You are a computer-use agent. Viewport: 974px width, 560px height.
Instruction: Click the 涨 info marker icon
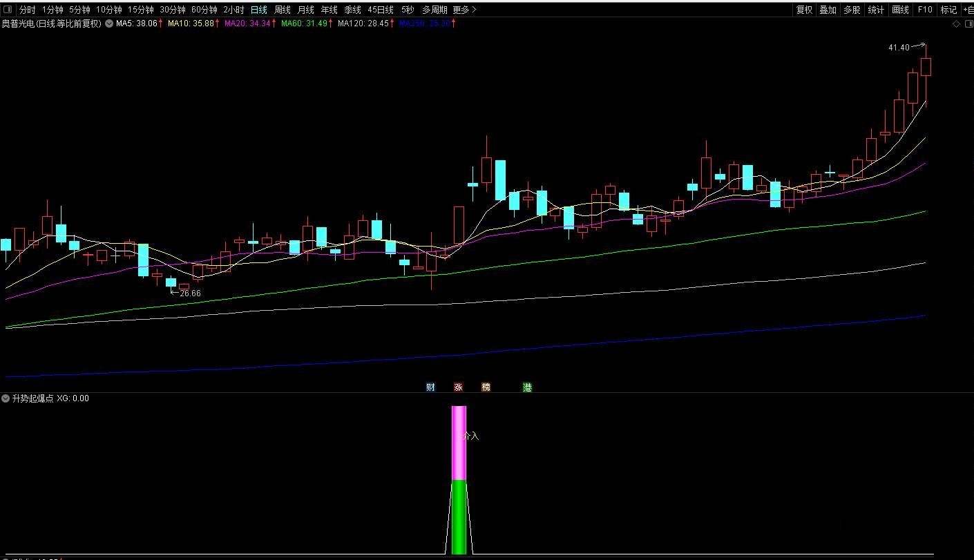[x=458, y=387]
